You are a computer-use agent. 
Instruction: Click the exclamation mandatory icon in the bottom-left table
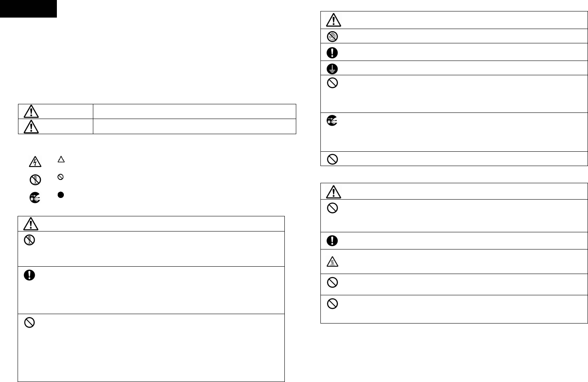[x=29, y=276]
